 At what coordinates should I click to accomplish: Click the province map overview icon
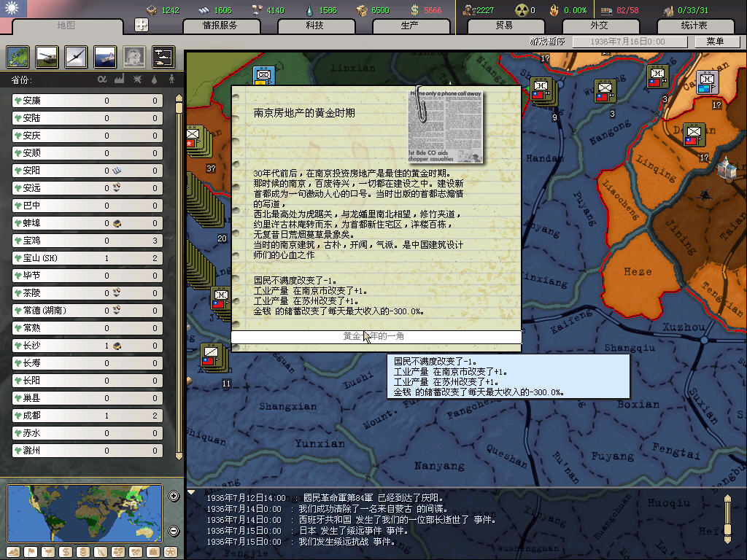[18, 57]
